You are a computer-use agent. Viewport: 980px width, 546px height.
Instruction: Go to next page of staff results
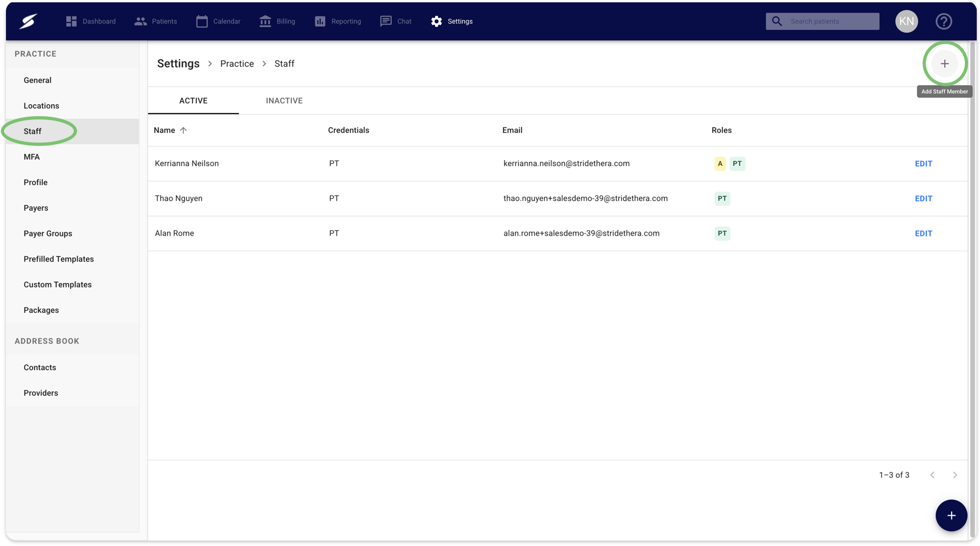point(955,475)
